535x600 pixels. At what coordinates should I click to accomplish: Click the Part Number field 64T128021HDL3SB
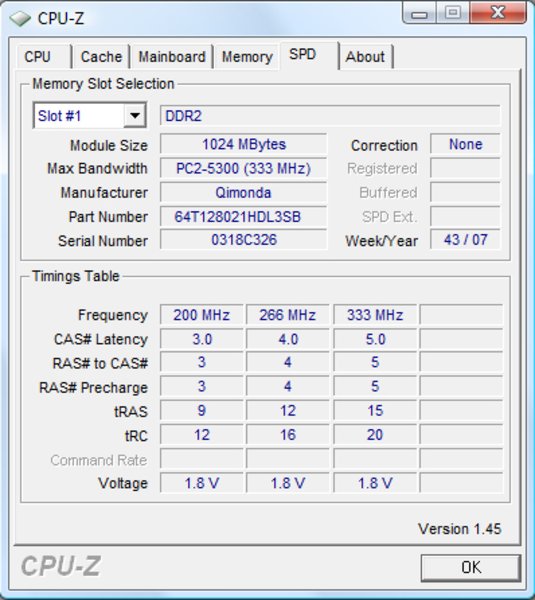coord(243,217)
